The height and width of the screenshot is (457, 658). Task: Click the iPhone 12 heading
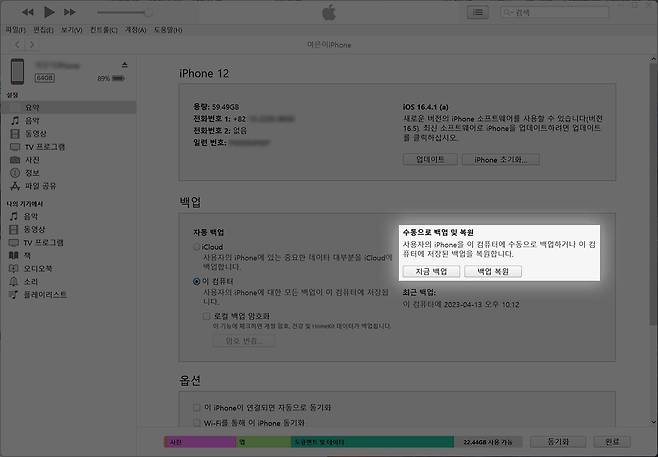click(204, 73)
